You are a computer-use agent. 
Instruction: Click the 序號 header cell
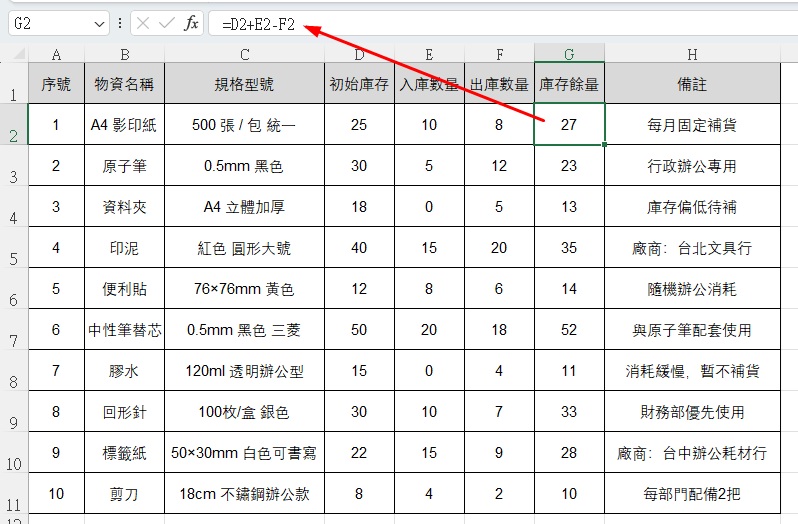coord(56,83)
